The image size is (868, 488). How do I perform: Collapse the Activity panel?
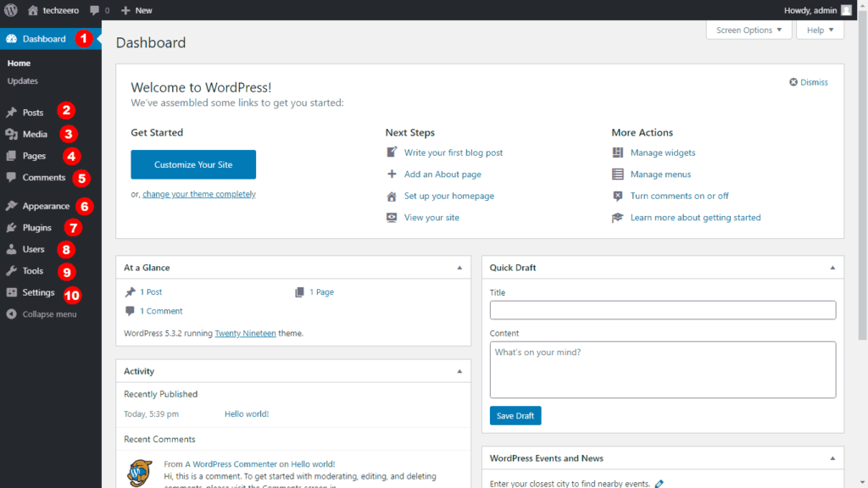coord(459,371)
